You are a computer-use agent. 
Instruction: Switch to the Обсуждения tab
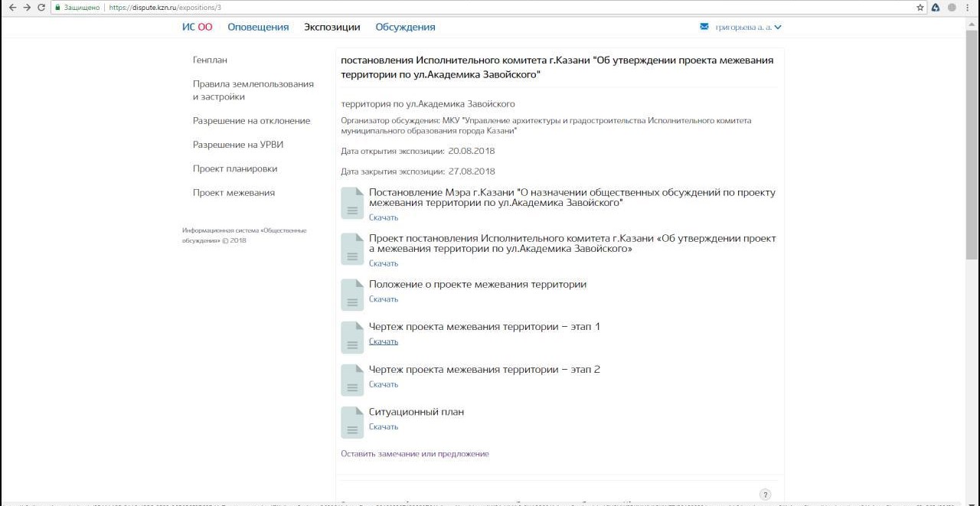coord(405,27)
